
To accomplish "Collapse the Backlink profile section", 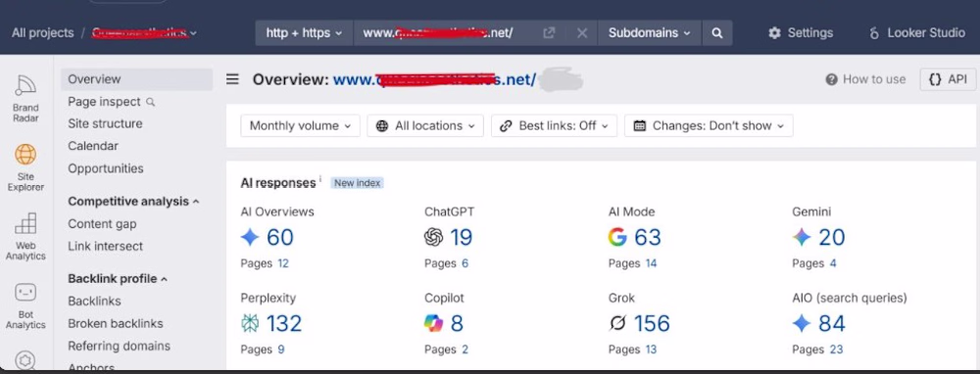I will pos(118,278).
